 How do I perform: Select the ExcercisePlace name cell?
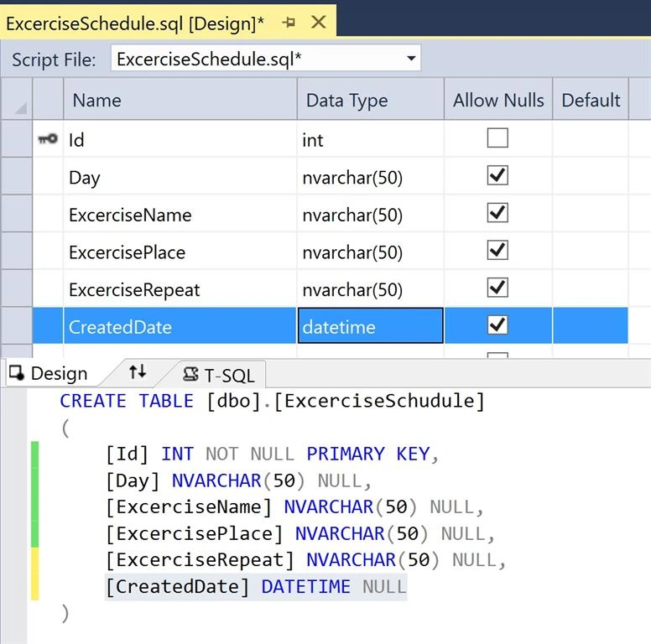tap(180, 251)
